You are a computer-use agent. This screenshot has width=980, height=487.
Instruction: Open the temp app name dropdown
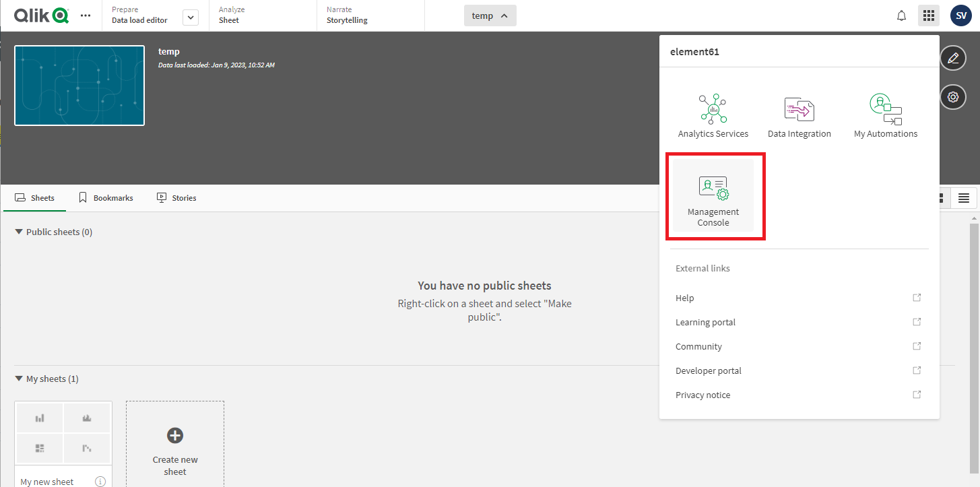point(490,15)
